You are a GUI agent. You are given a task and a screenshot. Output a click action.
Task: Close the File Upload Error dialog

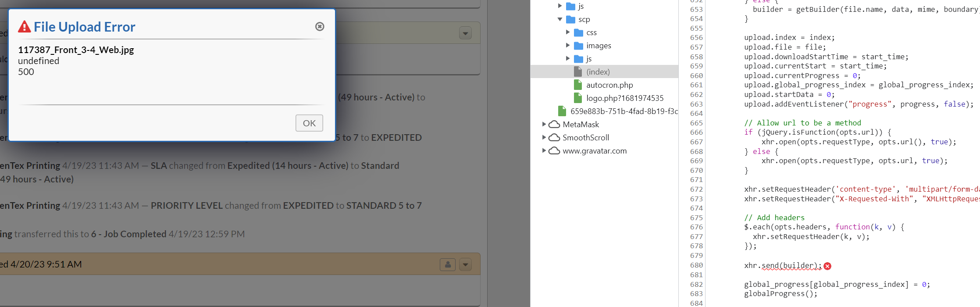click(x=320, y=27)
